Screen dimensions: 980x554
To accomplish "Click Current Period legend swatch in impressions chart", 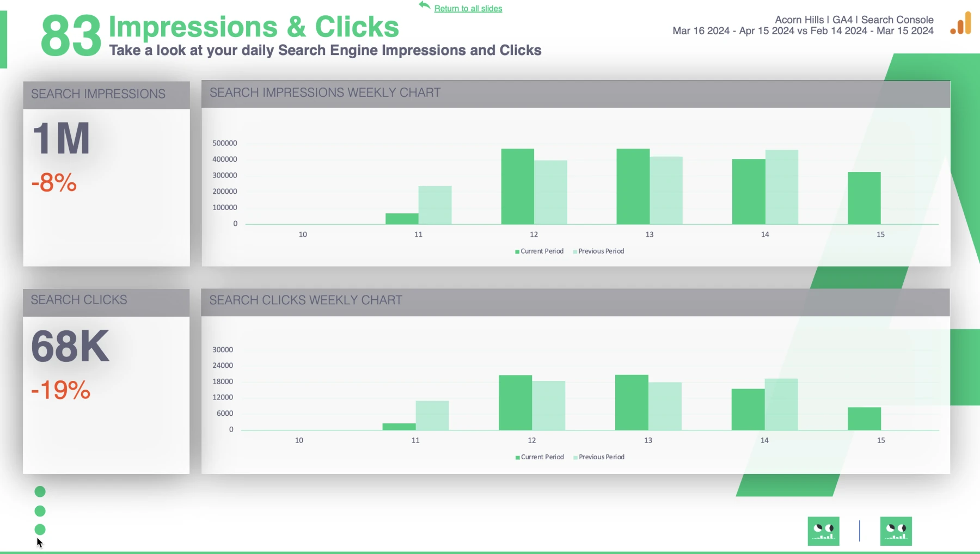I will click(517, 251).
